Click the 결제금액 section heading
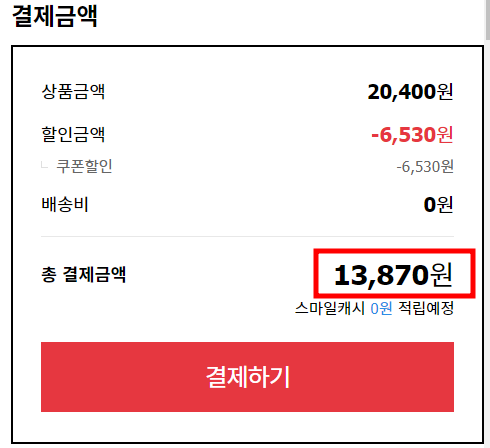The width and height of the screenshot is (490, 448). coord(55,16)
